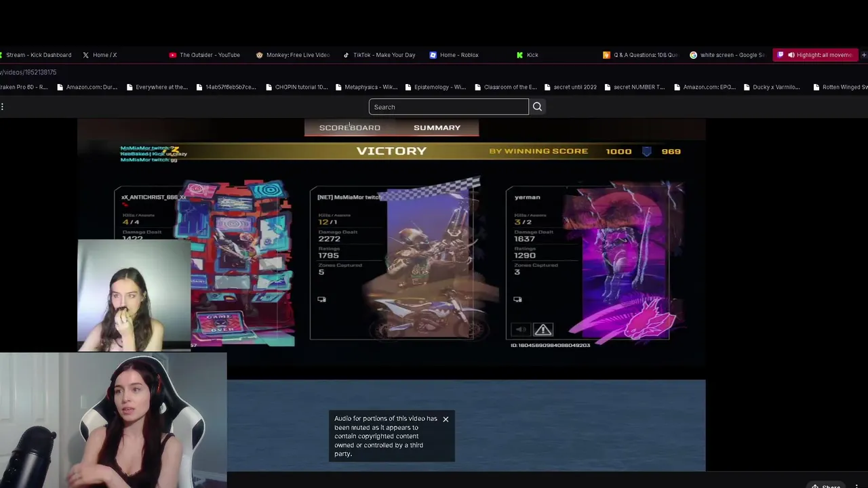This screenshot has height=488, width=868.
Task: Open the secret until 2022 bookmark
Action: 570,87
